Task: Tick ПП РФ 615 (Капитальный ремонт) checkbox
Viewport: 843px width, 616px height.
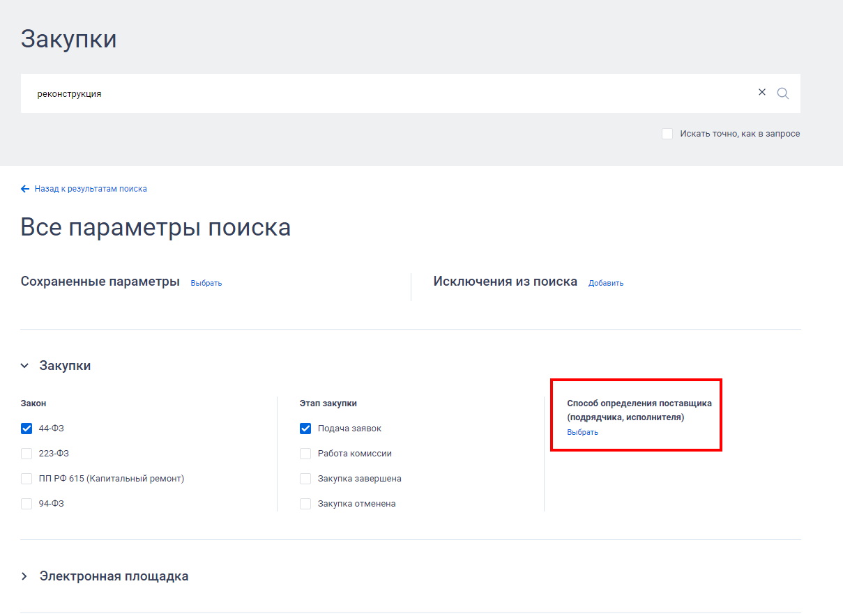Action: click(x=26, y=479)
